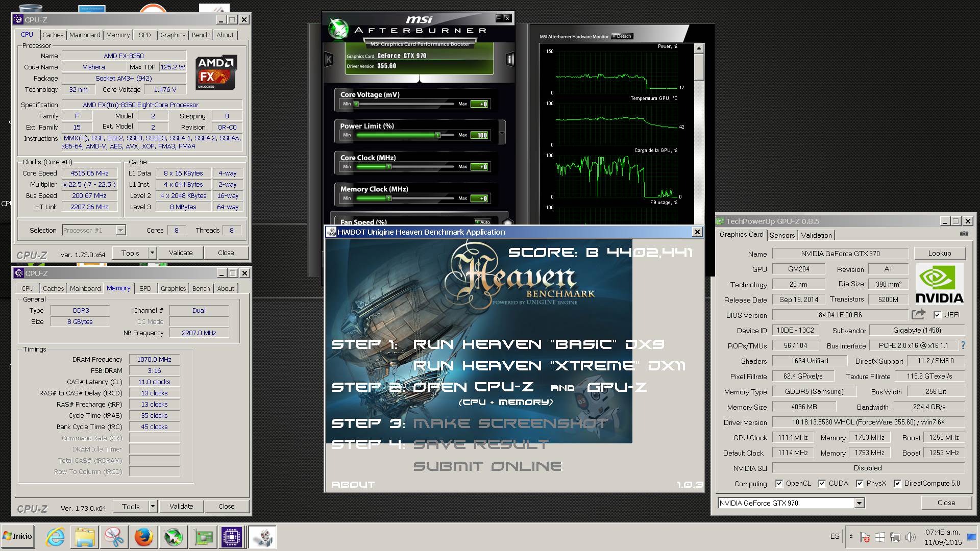Expand Tools dropdown arrow in upper CPU-Z
This screenshot has width=980, height=551.
[152, 253]
